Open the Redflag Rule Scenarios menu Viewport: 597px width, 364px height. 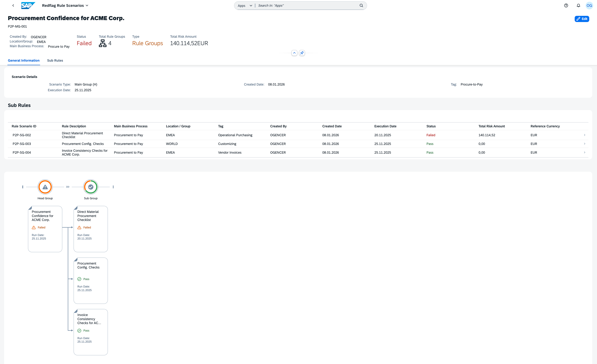(x=65, y=6)
